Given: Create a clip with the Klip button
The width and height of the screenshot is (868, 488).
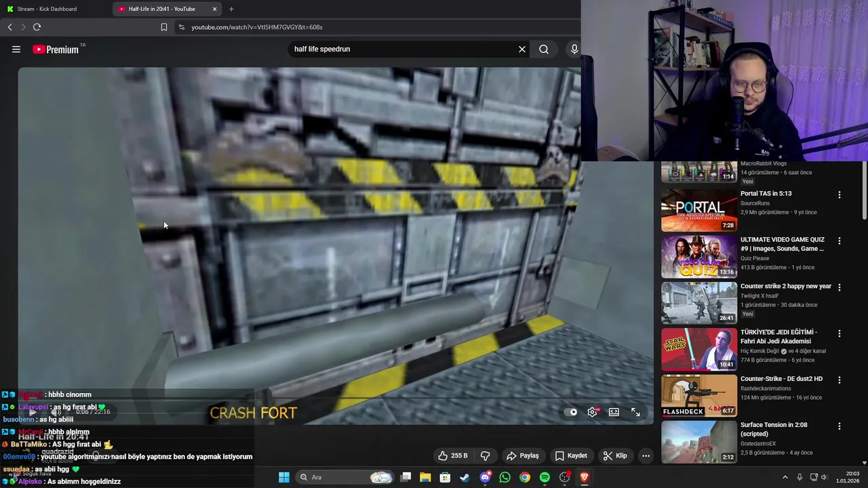Looking at the screenshot, I should 615,455.
